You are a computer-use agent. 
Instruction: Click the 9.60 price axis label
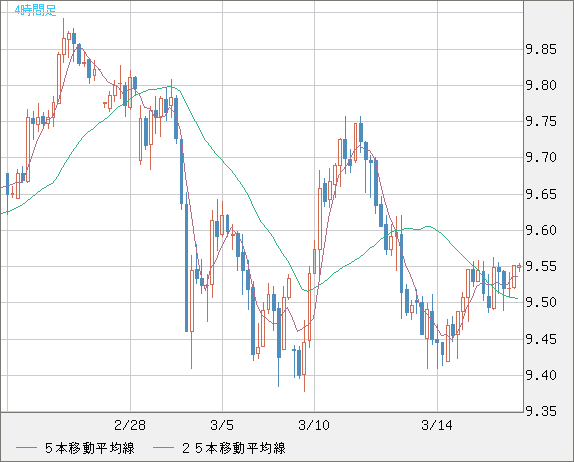tap(541, 231)
